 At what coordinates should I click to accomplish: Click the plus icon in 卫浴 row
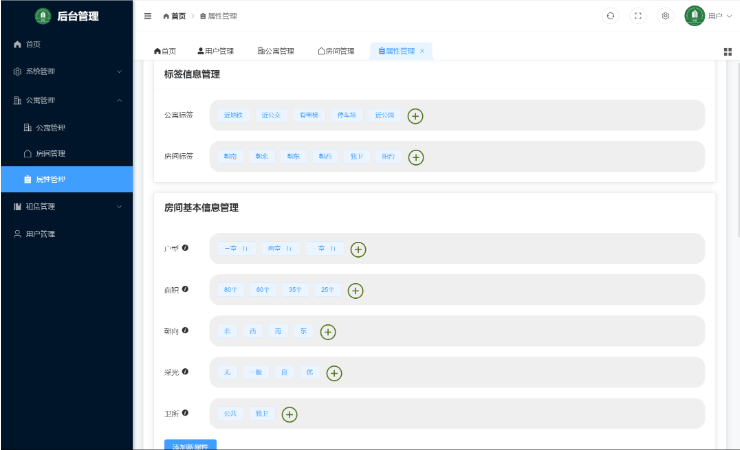coord(289,414)
